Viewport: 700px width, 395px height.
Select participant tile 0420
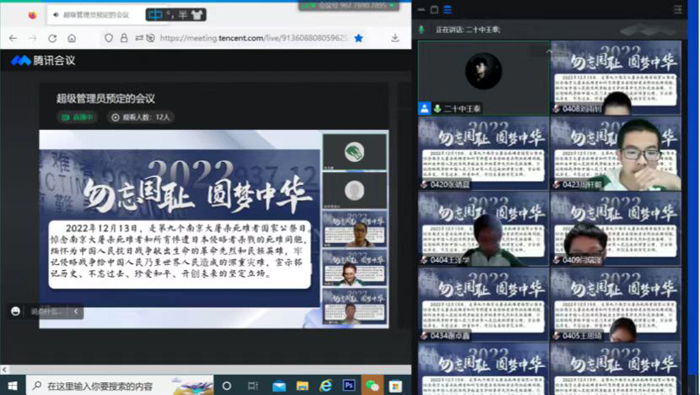(483, 153)
